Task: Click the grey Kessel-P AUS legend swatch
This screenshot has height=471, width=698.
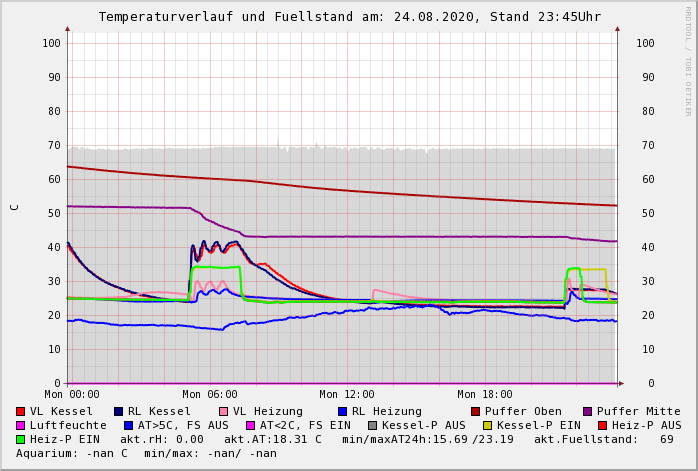Action: coord(370,425)
